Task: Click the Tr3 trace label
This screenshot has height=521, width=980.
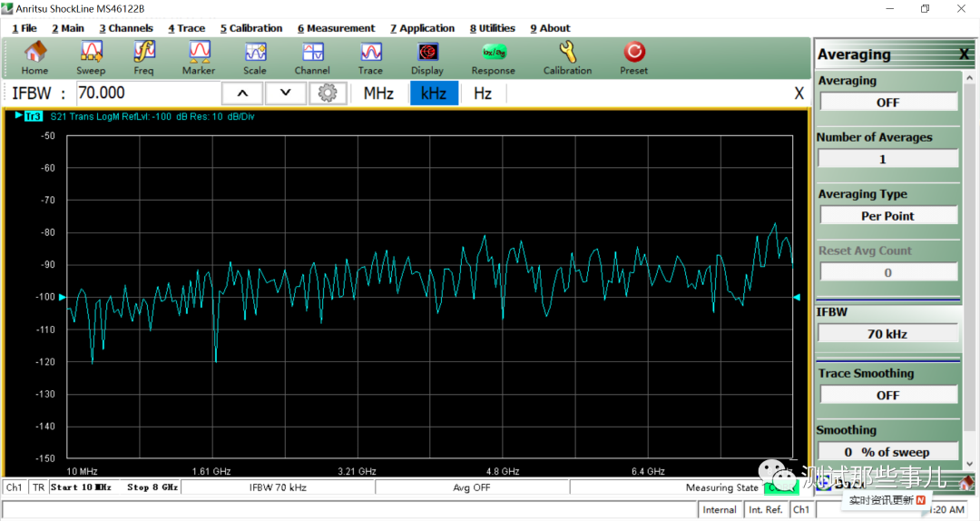Action: point(34,116)
